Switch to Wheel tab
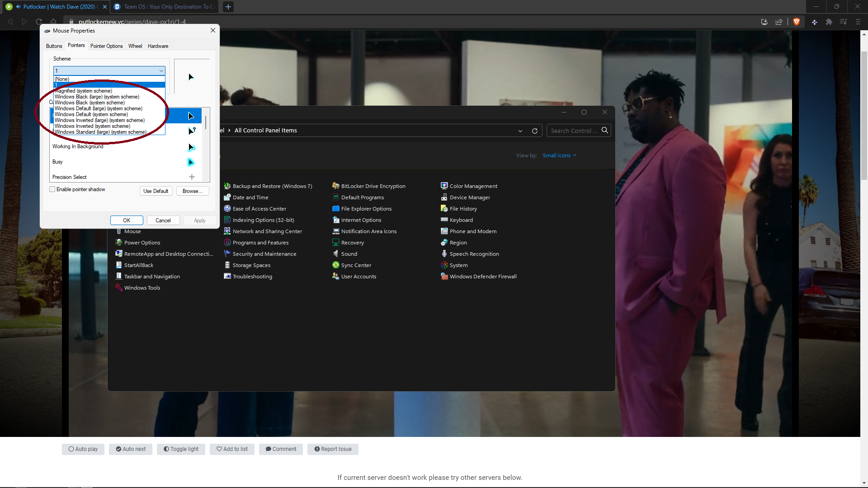This screenshot has height=488, width=868. (135, 46)
